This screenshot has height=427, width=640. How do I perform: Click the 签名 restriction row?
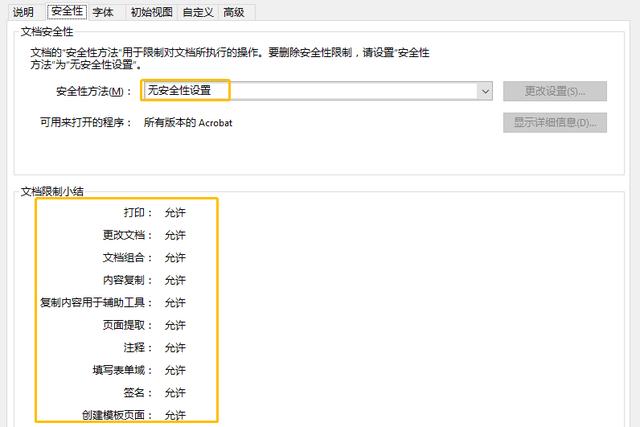pos(154,392)
